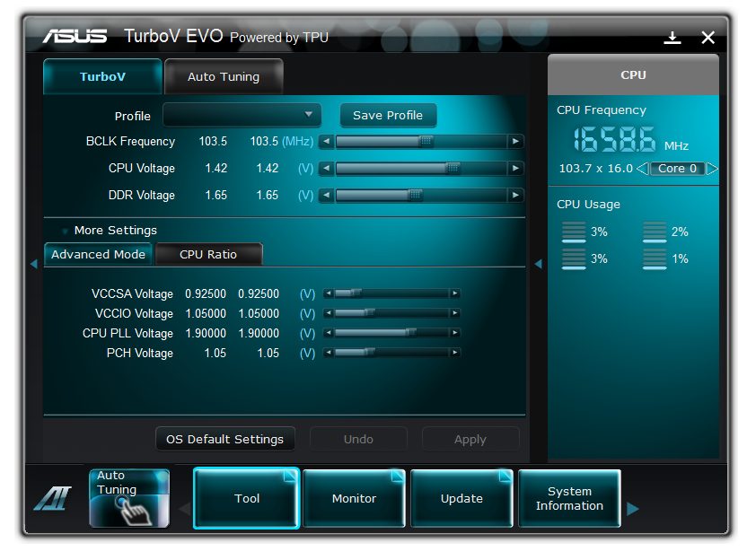Close the TurboV EVO window
747x560 pixels.
coord(707,38)
